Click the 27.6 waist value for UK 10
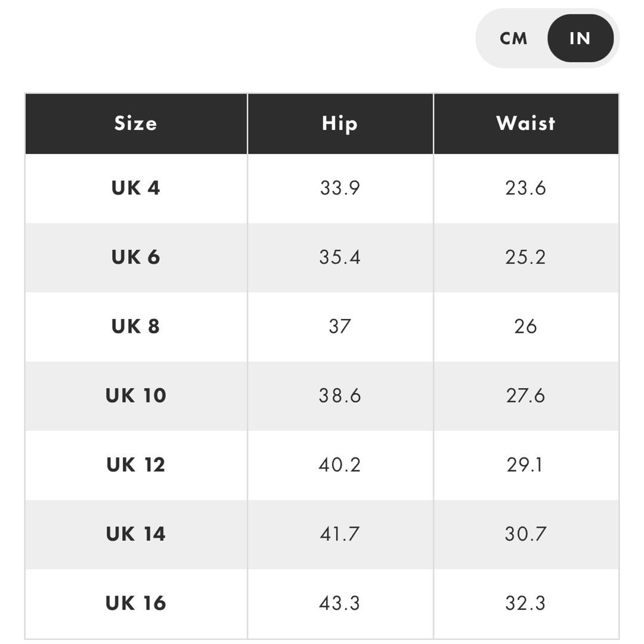 [525, 395]
